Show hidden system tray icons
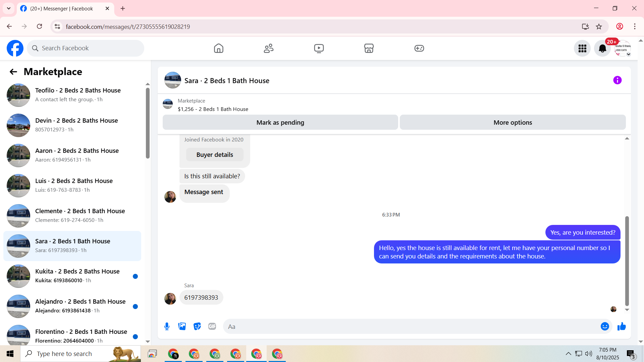 point(568,354)
